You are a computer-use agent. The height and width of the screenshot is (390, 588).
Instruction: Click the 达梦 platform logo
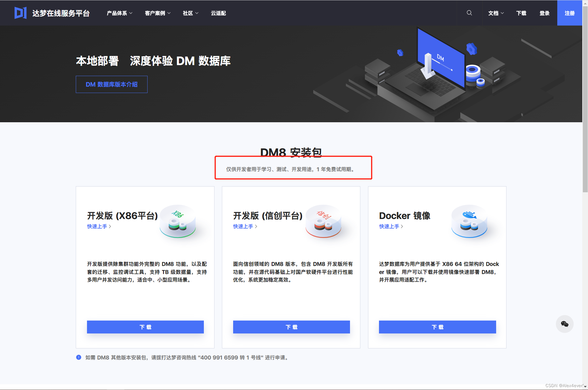20,13
